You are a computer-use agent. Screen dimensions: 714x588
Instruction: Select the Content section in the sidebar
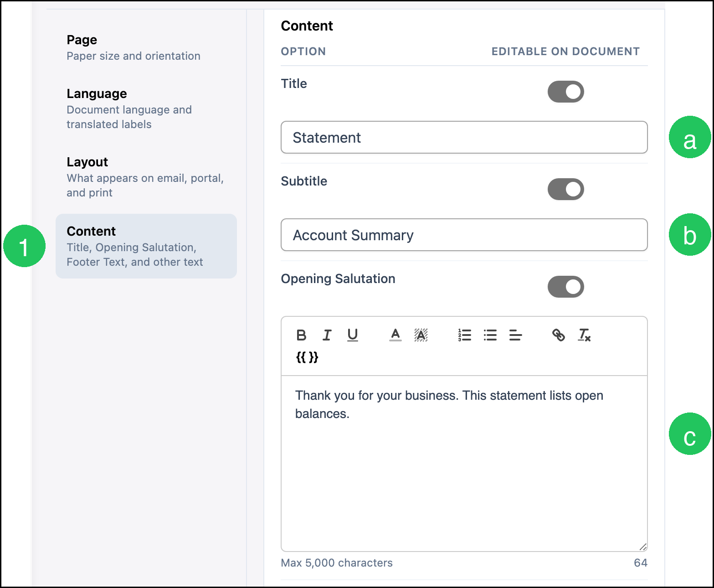[146, 246]
